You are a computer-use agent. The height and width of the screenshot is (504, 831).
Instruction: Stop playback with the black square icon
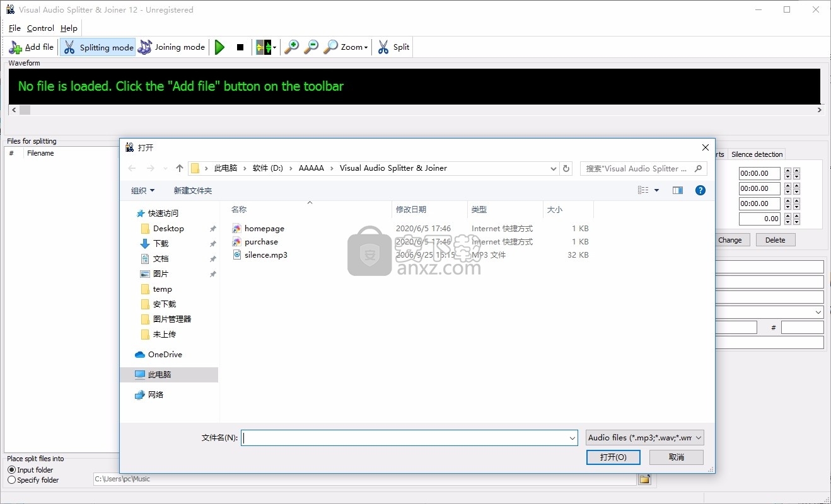point(240,47)
